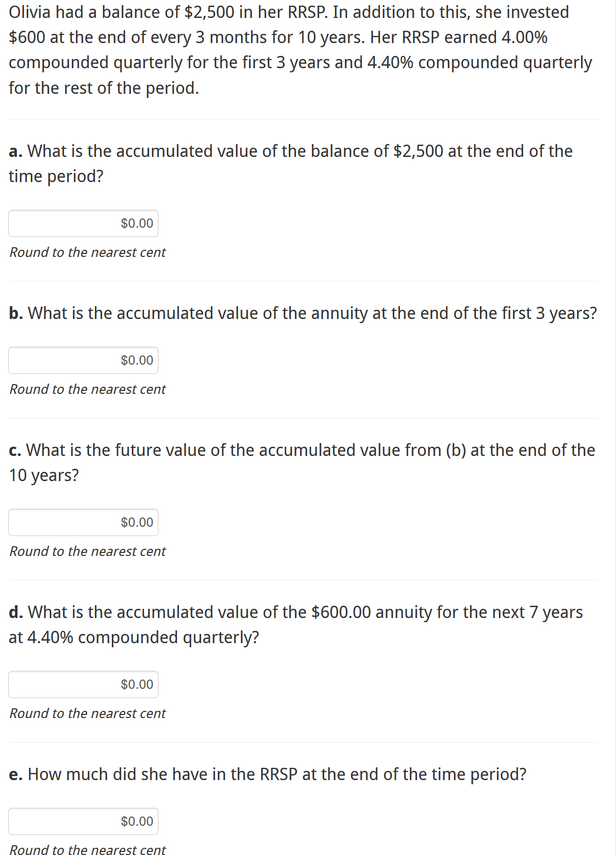Select the answer box for question d
Viewport: 616px width, 855px height.
(x=83, y=684)
